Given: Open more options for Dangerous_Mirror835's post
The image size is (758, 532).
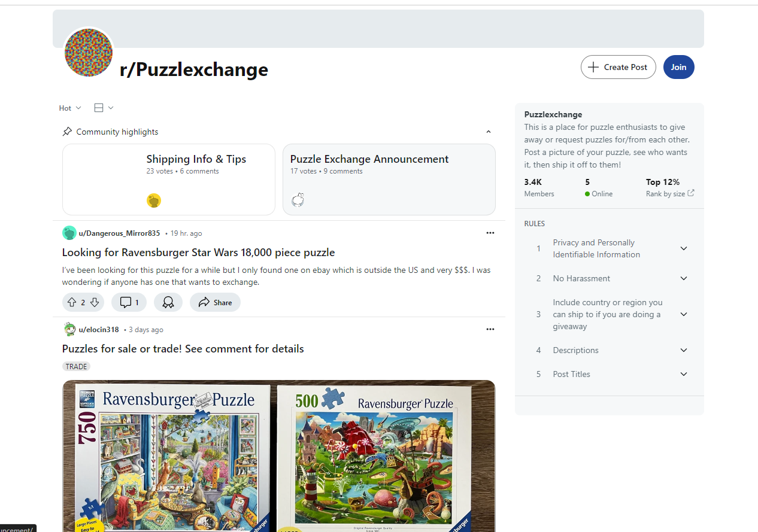Looking at the screenshot, I should [490, 233].
